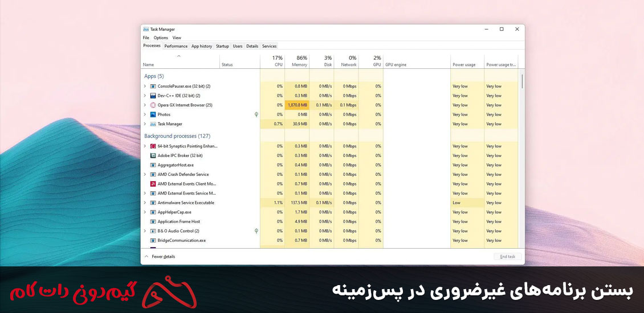Sort by the Status column header
This screenshot has height=313, width=644.
pyautogui.click(x=240, y=61)
